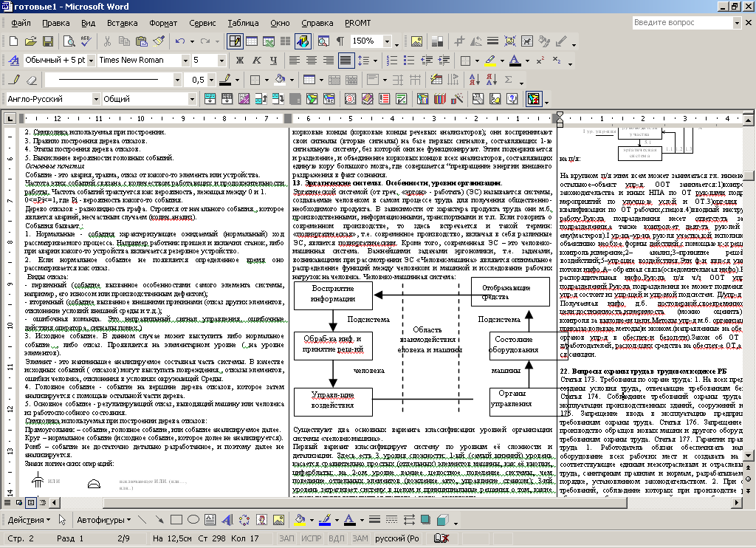Open the style dropdown Обычный + 5 pt
756x548 pixels.
pyautogui.click(x=91, y=61)
